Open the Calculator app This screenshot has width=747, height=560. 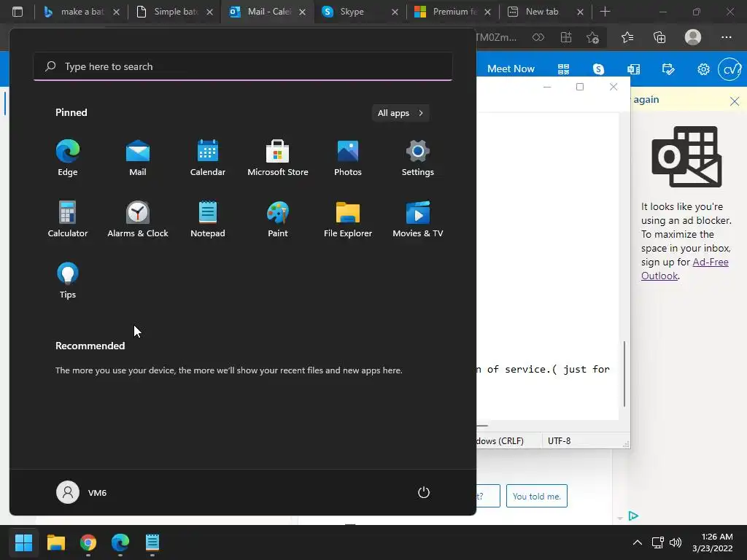[x=68, y=219]
